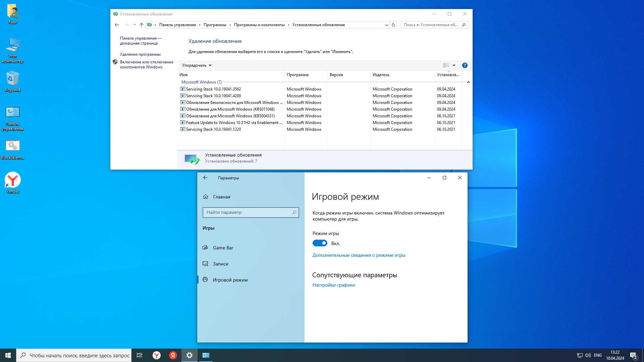
Task: Click refresh icon in the address bar
Action: (393, 25)
